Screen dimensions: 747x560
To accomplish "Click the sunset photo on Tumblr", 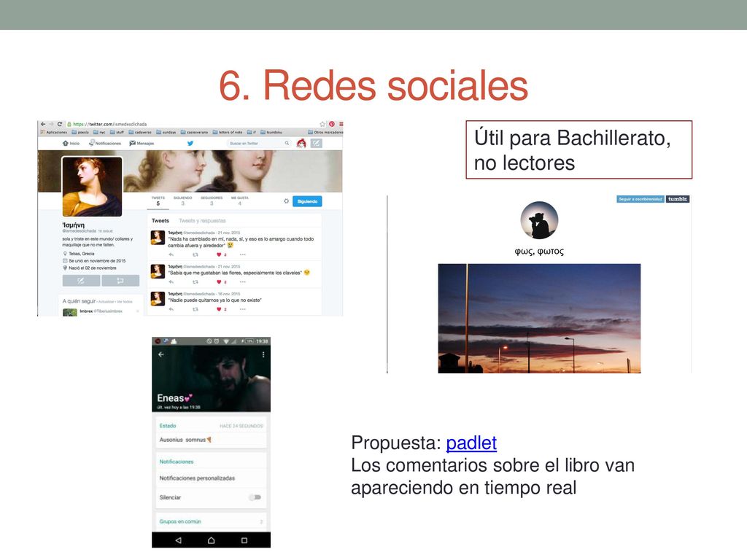I will pos(539,319).
